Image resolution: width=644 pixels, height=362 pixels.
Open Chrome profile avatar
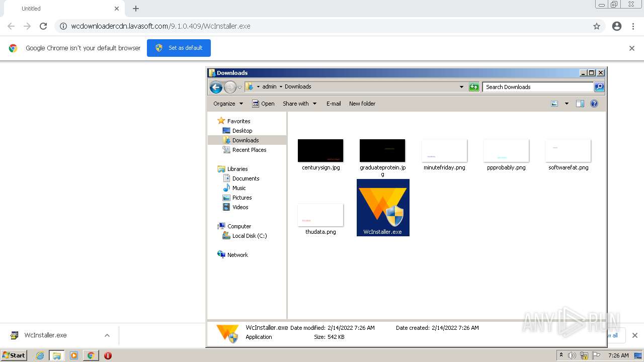point(617,26)
